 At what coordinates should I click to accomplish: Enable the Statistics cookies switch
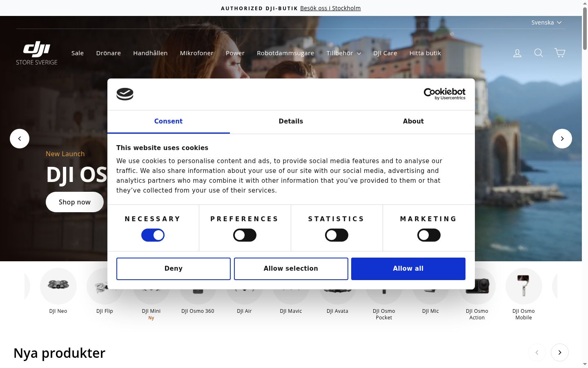336,235
